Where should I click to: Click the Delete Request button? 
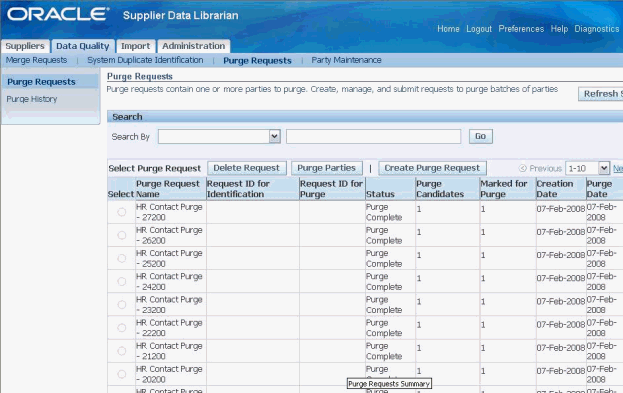[246, 168]
